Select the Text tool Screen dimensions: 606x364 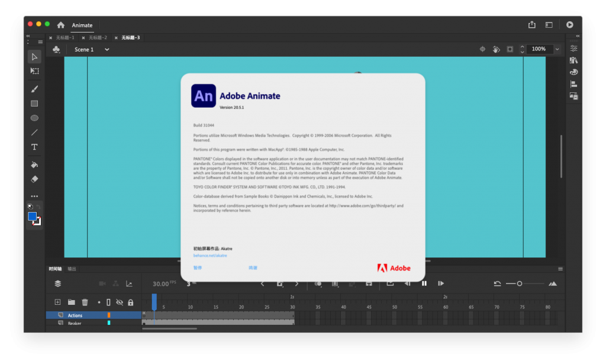click(34, 147)
